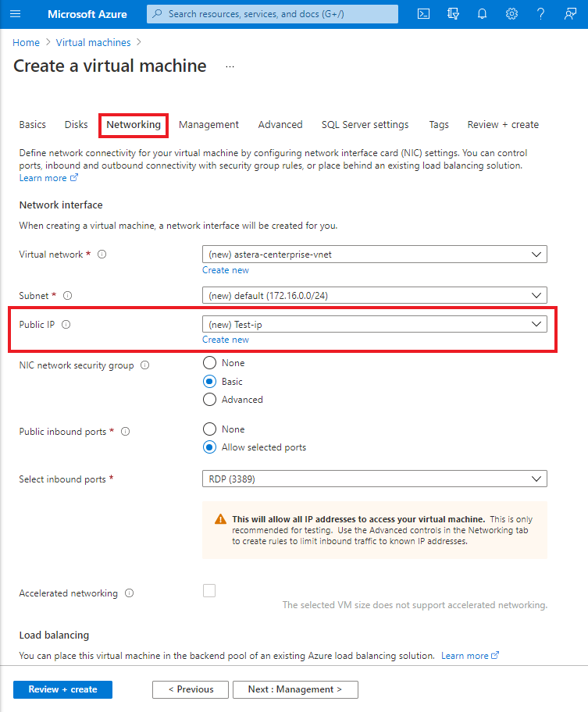588x712 pixels.
Task: Open Directories and subscriptions filter icon
Action: pos(453,14)
